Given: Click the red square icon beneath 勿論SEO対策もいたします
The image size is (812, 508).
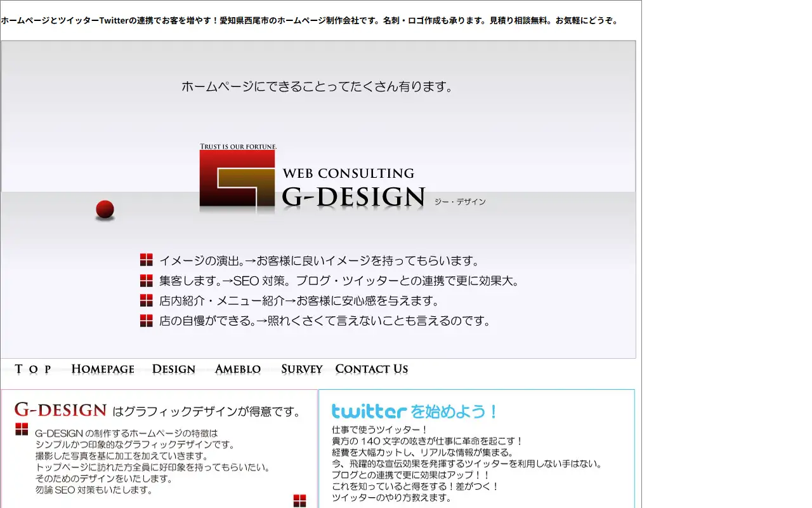Looking at the screenshot, I should [x=300, y=501].
